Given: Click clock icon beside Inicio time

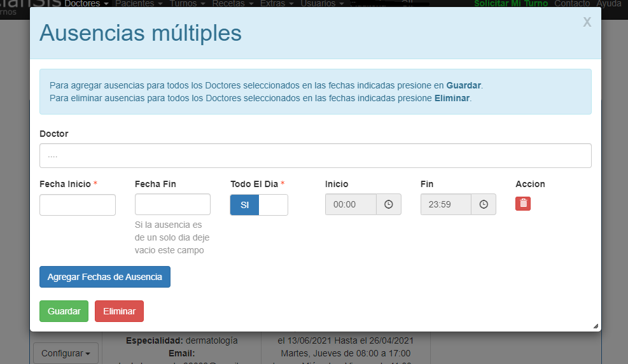Looking at the screenshot, I should coord(389,205).
